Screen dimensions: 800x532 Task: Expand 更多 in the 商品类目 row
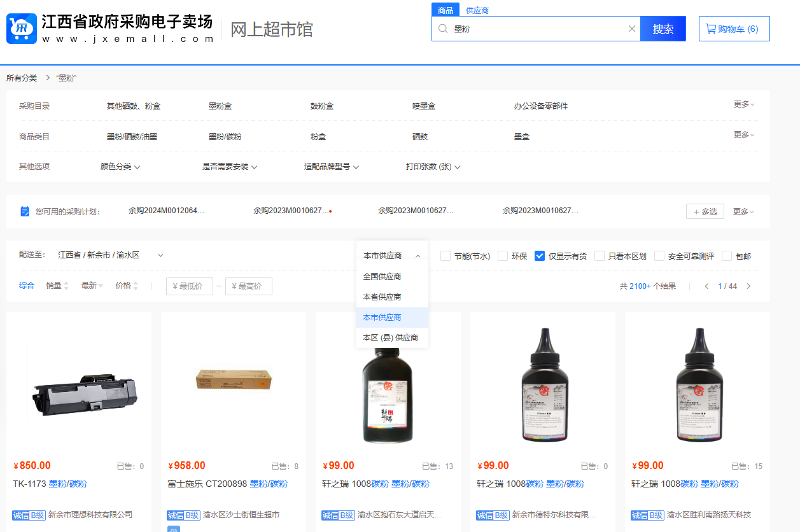(744, 135)
